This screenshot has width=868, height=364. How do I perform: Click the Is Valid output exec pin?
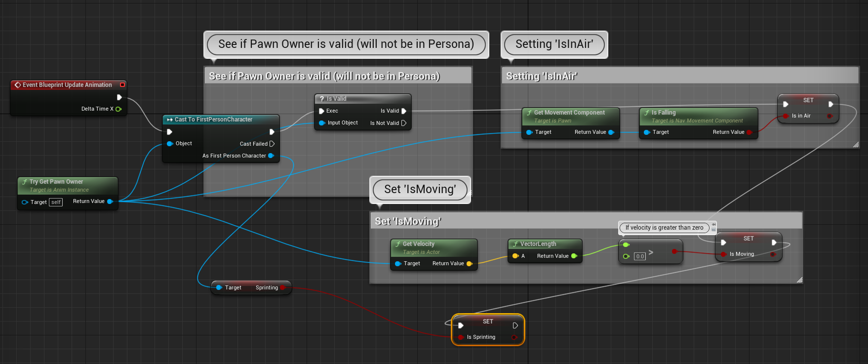click(404, 111)
